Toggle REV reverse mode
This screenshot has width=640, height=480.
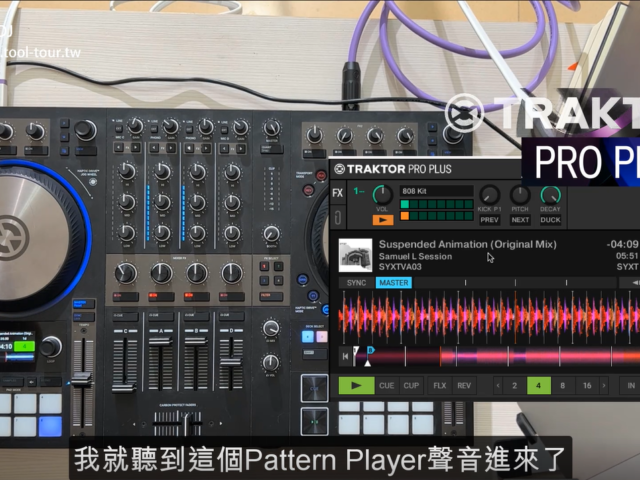(x=464, y=385)
